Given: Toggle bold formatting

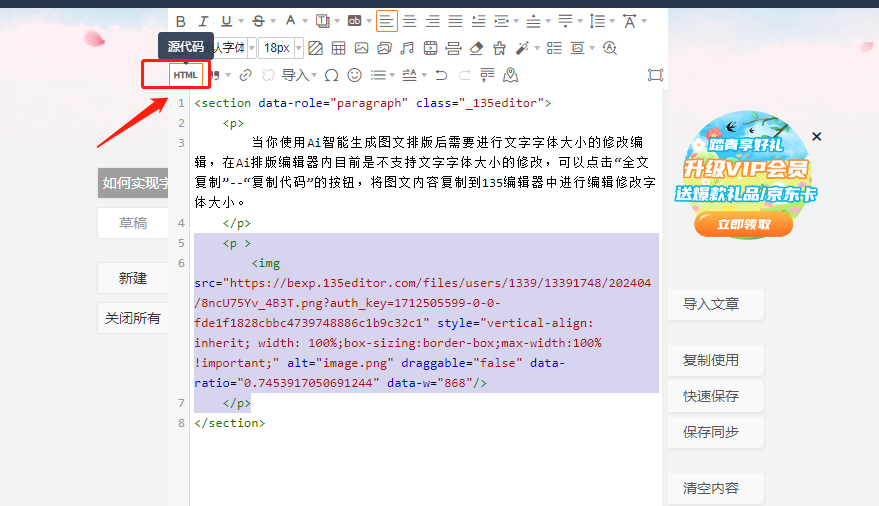Looking at the screenshot, I should point(181,21).
